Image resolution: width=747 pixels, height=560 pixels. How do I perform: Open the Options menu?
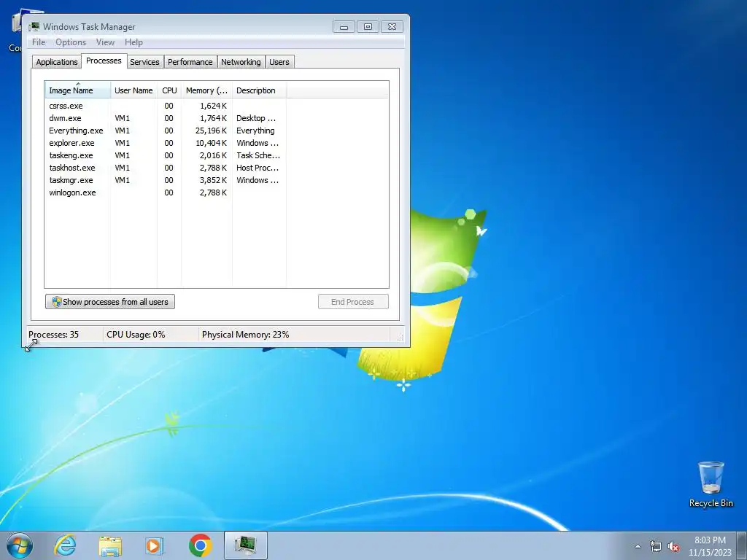coord(71,42)
